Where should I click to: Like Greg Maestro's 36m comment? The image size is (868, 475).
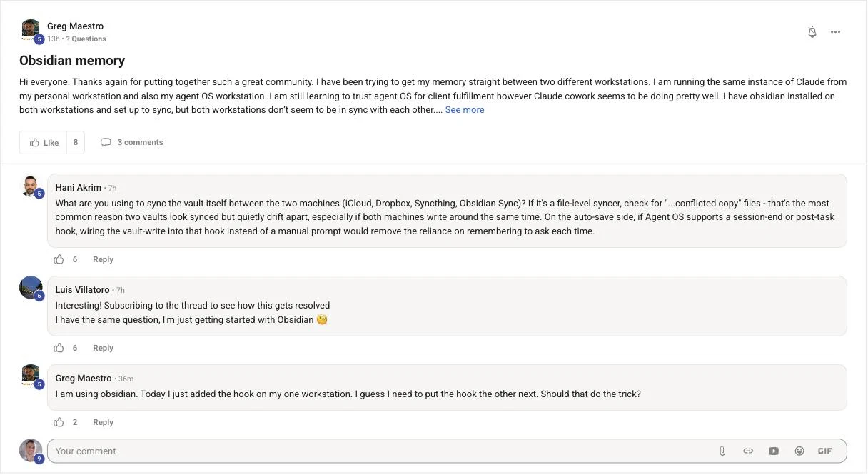[x=59, y=423]
